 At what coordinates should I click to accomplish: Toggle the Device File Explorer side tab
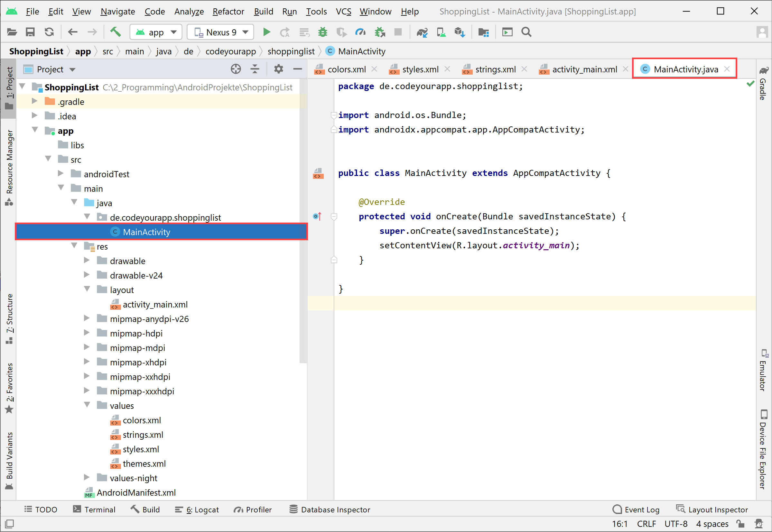click(763, 449)
